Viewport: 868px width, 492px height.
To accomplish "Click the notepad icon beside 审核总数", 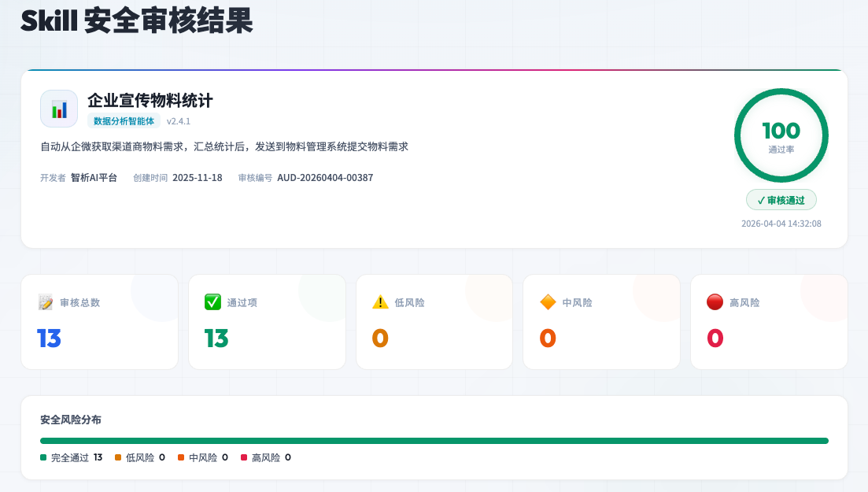I will (x=46, y=302).
